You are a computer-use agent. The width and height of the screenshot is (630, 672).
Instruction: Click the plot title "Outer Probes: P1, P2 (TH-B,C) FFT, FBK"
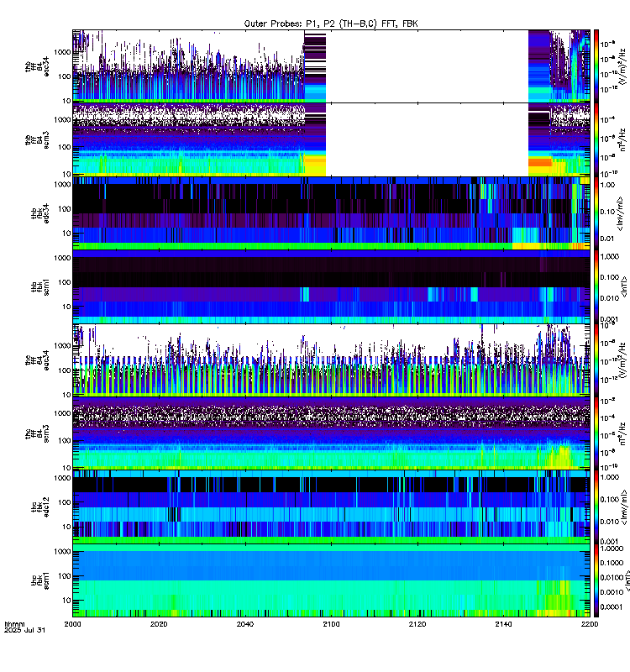pyautogui.click(x=331, y=24)
